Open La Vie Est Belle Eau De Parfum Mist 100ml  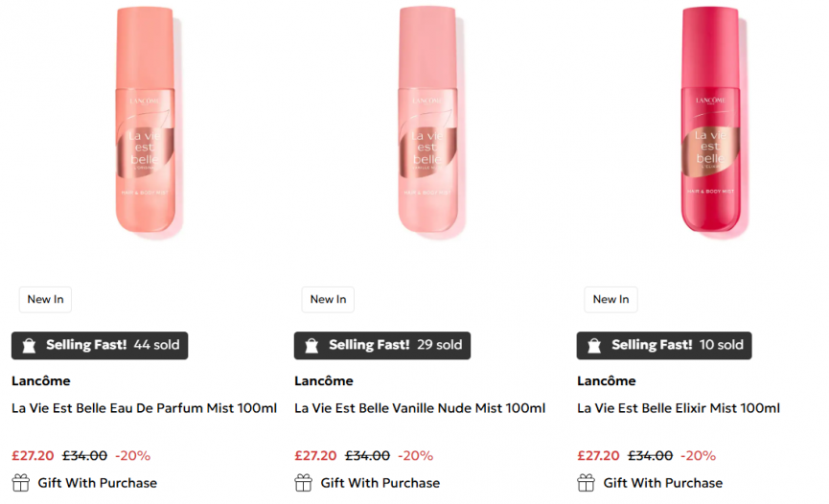coord(144,408)
